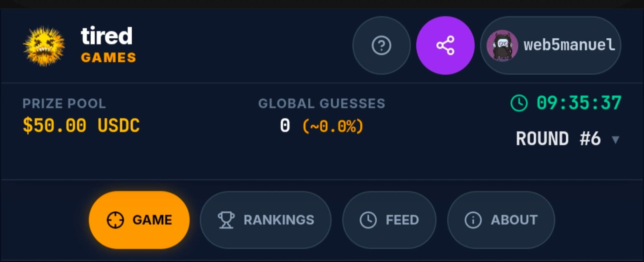This screenshot has width=644, height=262.
Task: Open the ABOUT tab
Action: (x=514, y=220)
